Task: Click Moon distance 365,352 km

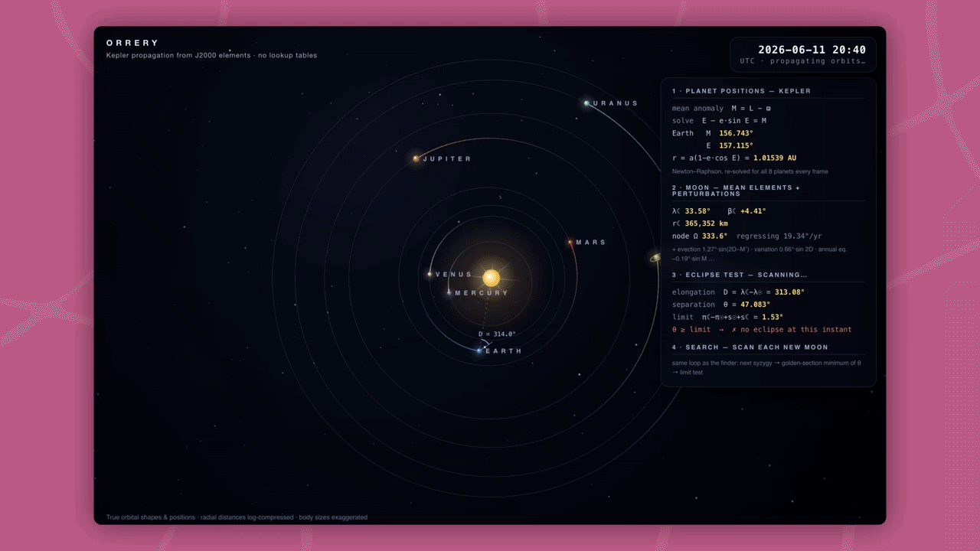Action: 706,223
